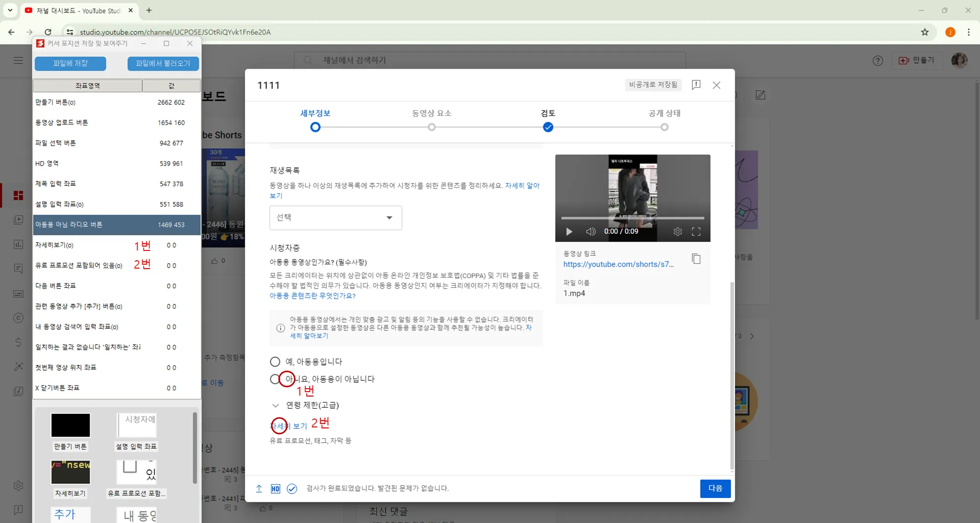
Task: Open the Copyright icon in Studio sidebar
Action: pyautogui.click(x=18, y=318)
